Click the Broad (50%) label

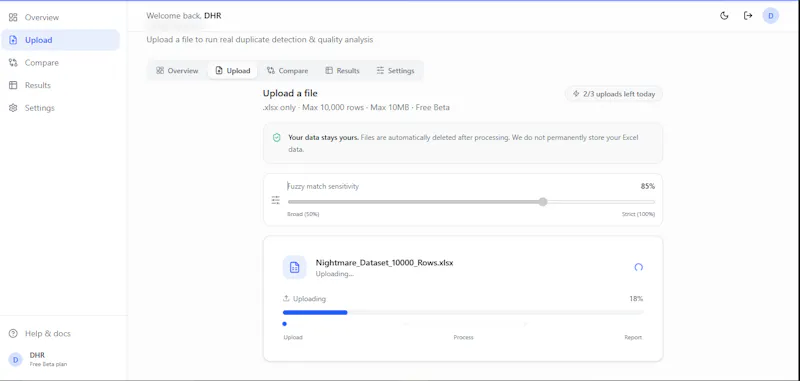pos(303,214)
